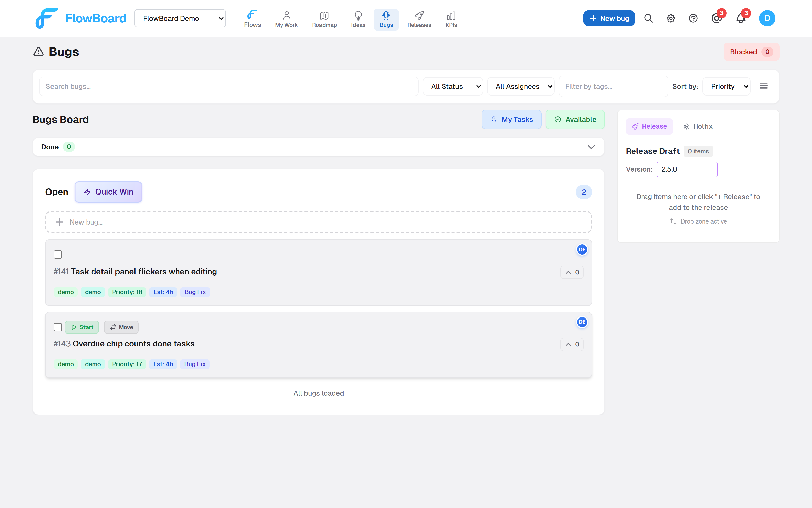Open All Status dropdown
812x508 pixels.
point(453,87)
